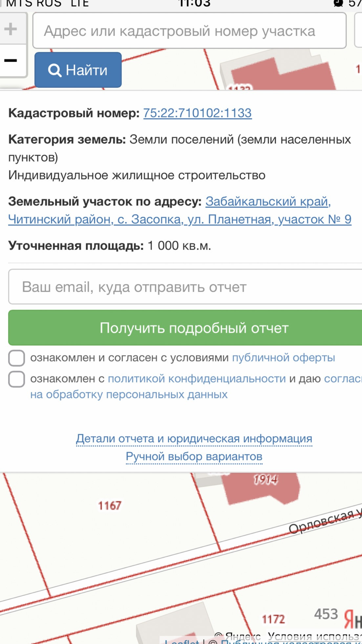Click the Яндекс logo on the map
362x644 pixels.
[353, 618]
